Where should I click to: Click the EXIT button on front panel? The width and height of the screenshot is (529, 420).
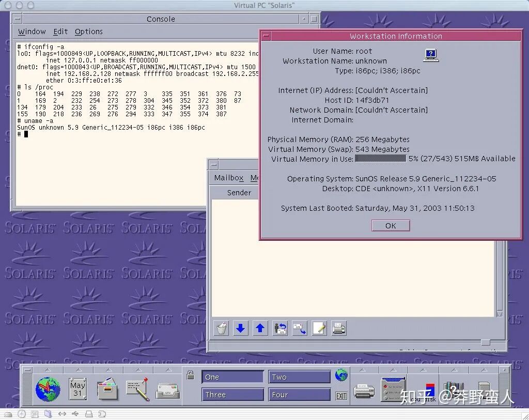(x=341, y=396)
